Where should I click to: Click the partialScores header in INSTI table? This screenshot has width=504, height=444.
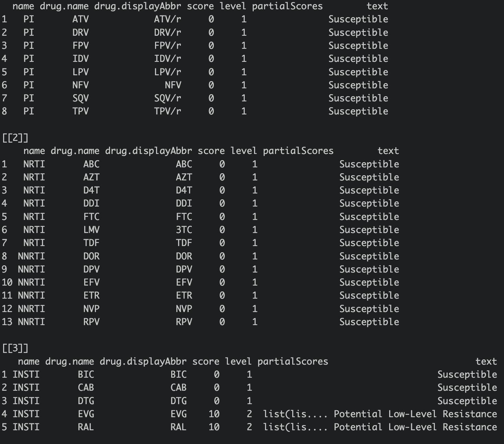pos(293,362)
